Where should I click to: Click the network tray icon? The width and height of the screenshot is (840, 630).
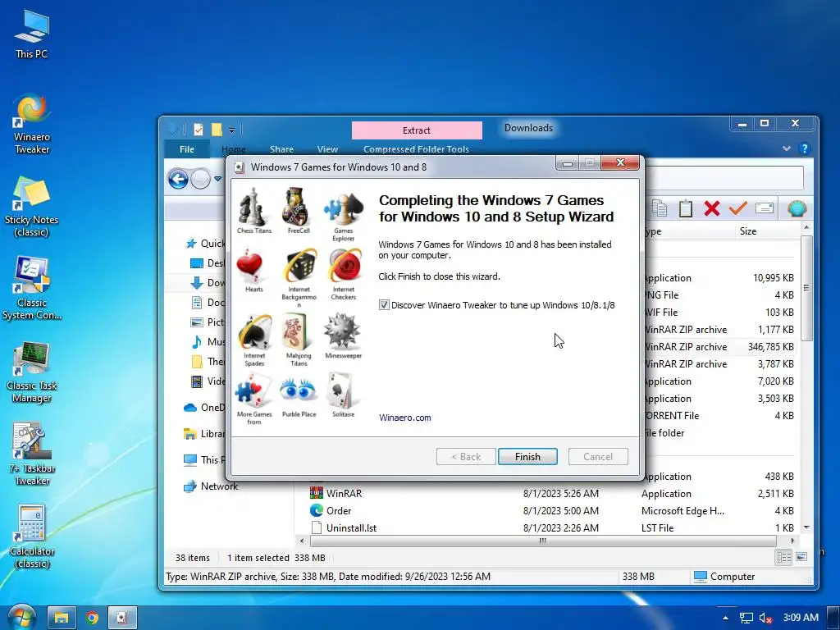click(746, 618)
